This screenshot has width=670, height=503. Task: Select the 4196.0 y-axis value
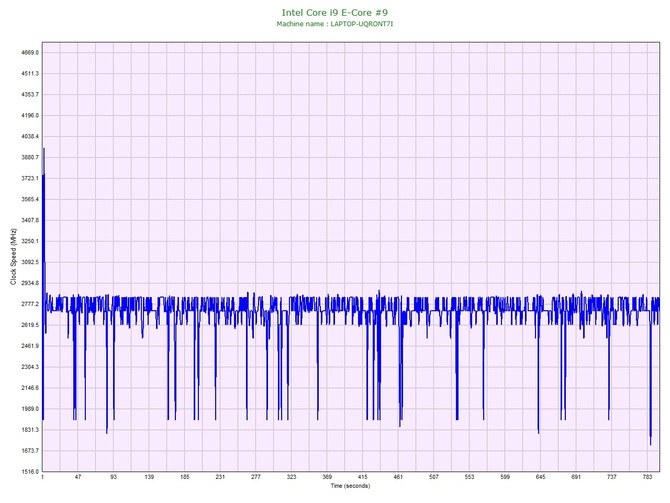(x=30, y=115)
